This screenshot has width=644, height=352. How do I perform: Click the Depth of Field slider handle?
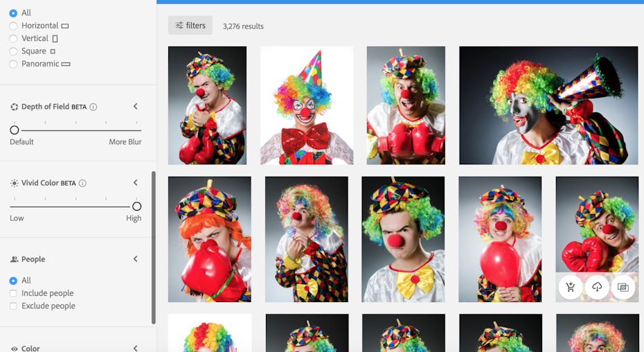(15, 130)
